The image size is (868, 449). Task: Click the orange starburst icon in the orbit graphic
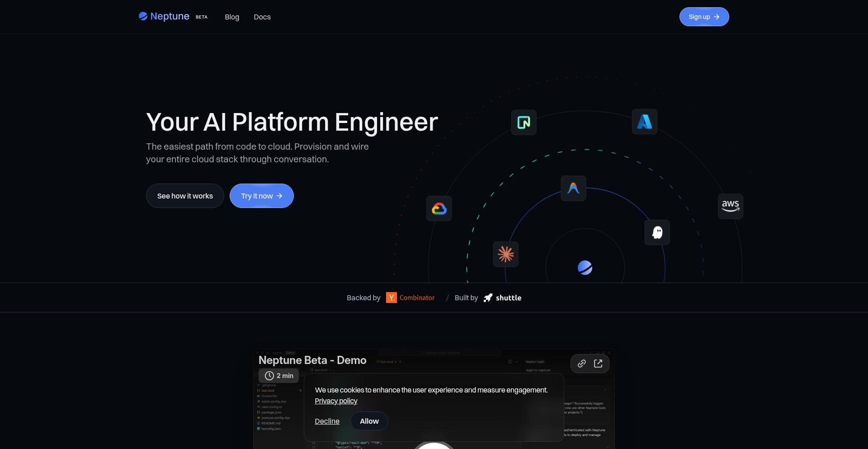pyautogui.click(x=506, y=254)
